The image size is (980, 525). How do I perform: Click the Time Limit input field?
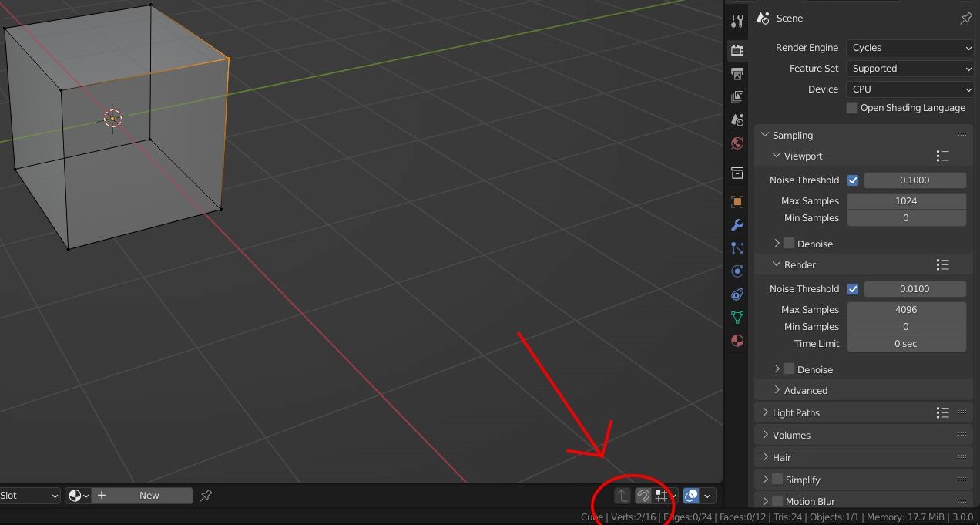tap(906, 343)
